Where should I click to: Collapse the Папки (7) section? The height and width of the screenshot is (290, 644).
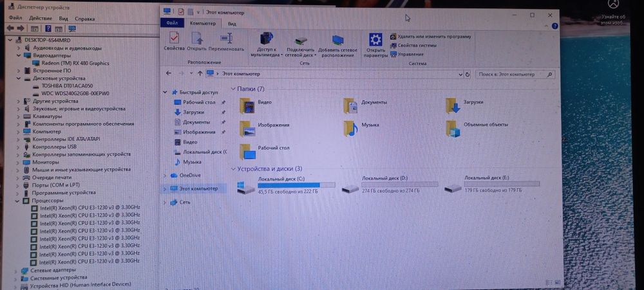[233, 89]
